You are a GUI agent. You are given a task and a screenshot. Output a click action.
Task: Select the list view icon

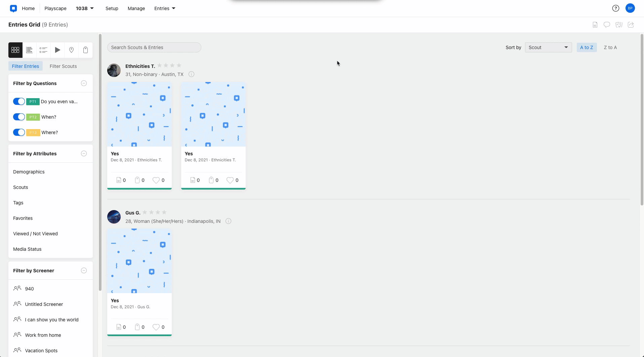coord(43,50)
